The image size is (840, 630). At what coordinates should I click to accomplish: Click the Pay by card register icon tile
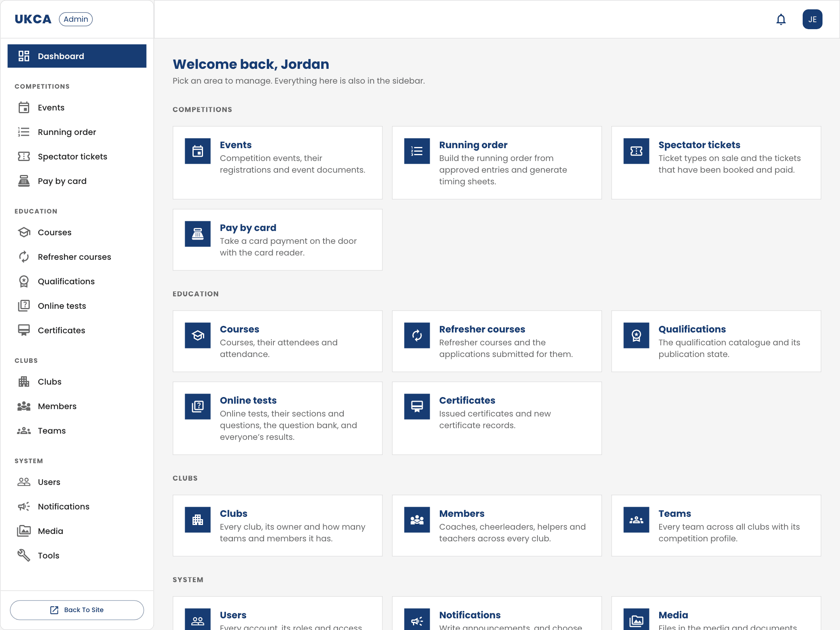click(x=198, y=234)
